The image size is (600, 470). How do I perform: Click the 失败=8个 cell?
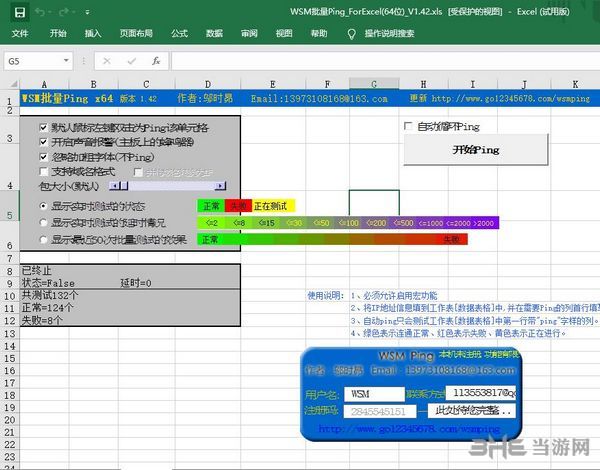(42, 320)
